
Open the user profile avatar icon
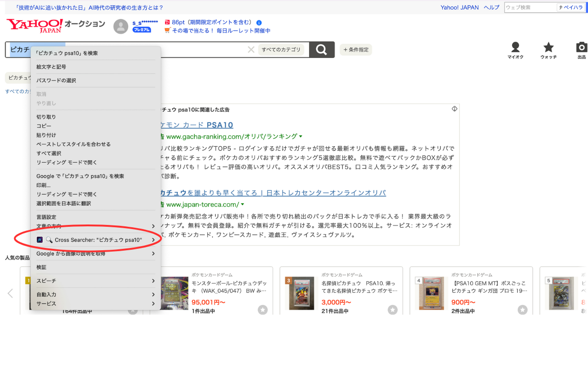click(121, 27)
